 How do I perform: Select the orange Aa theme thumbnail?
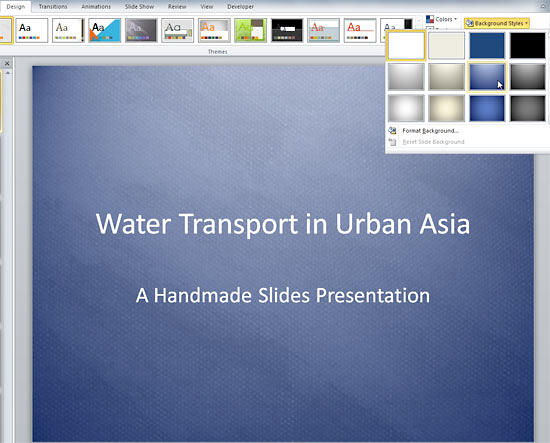click(214, 31)
